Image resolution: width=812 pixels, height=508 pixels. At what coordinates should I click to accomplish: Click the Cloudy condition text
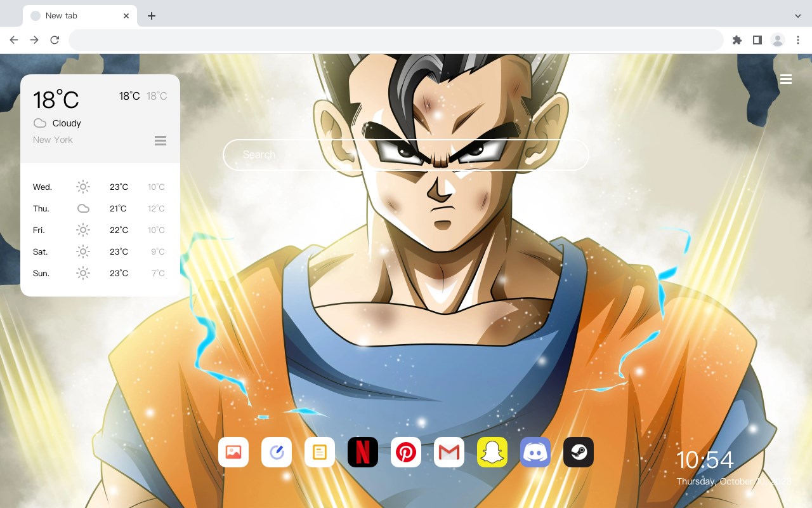point(67,123)
